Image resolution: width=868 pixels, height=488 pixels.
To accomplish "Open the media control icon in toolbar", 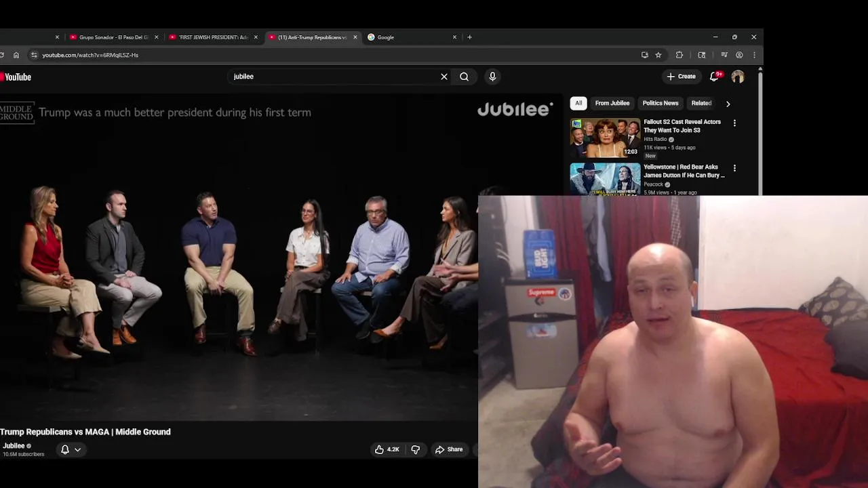I will pos(724,55).
